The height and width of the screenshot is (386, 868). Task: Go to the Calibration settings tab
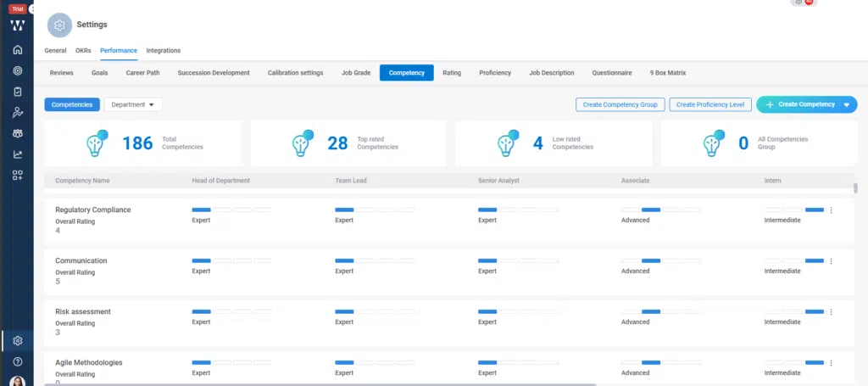pyautogui.click(x=295, y=73)
